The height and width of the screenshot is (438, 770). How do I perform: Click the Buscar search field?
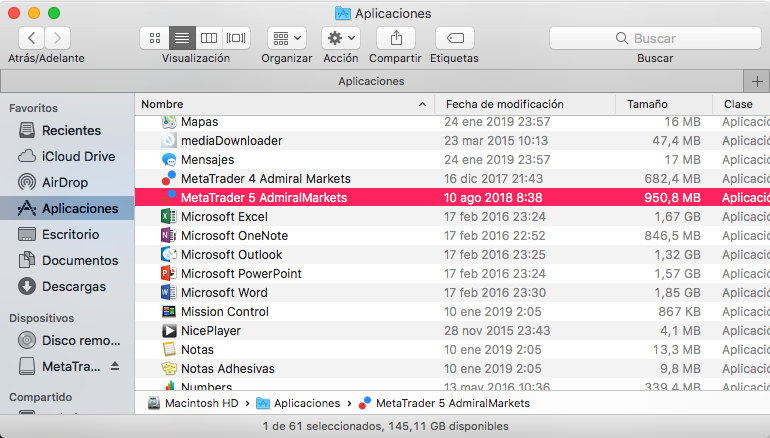coord(655,38)
